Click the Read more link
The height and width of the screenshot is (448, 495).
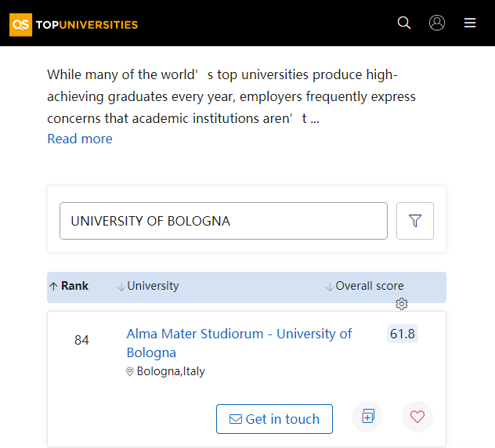click(x=80, y=139)
